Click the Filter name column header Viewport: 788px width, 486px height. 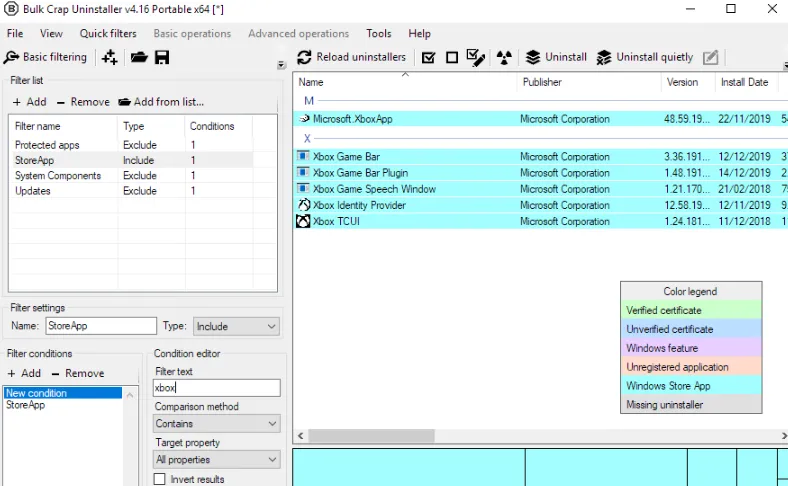[x=63, y=126]
